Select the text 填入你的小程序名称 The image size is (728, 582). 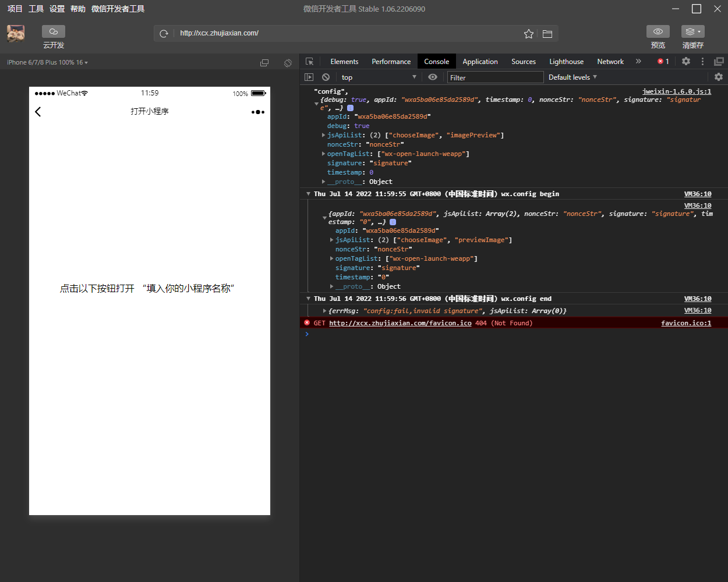tap(189, 289)
